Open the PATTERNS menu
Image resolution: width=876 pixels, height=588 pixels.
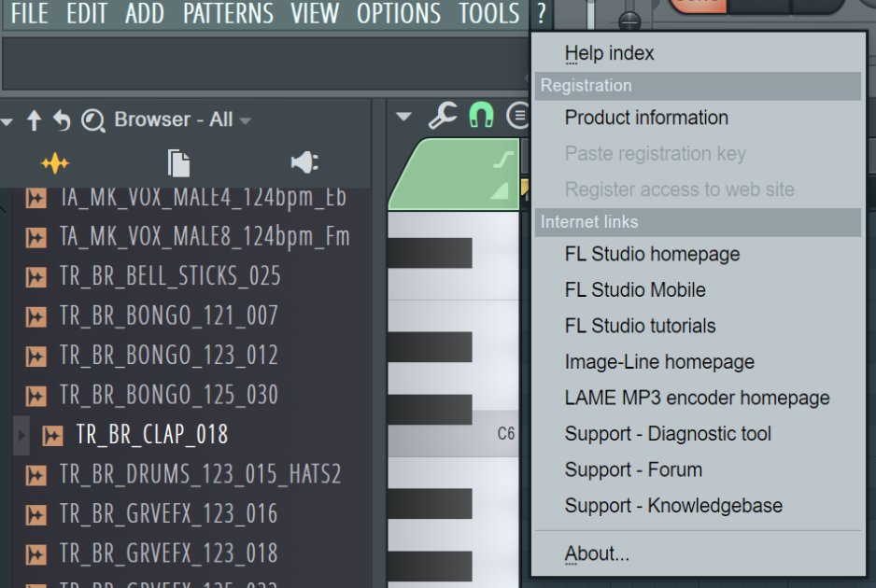coord(229,13)
